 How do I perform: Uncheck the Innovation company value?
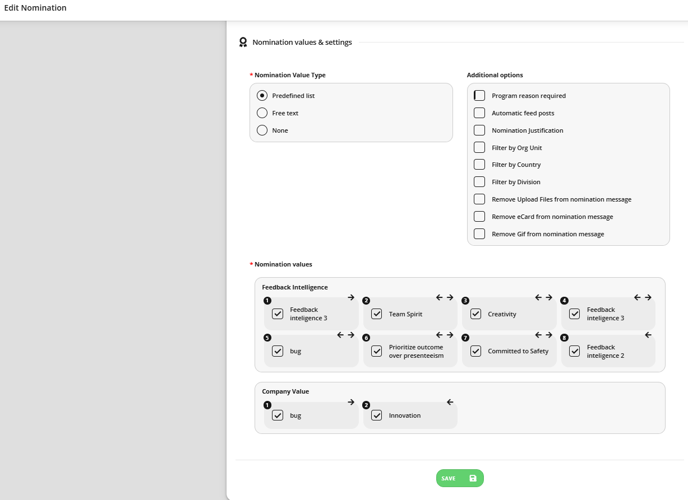point(376,415)
